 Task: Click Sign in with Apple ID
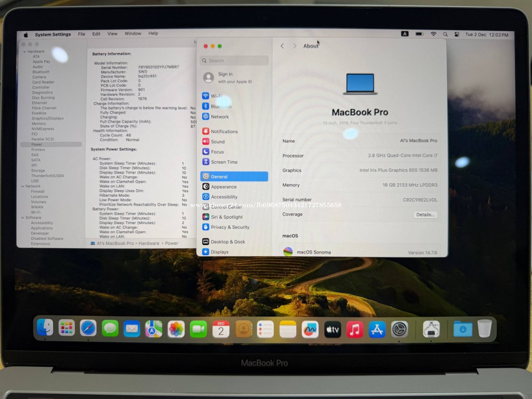pos(234,78)
